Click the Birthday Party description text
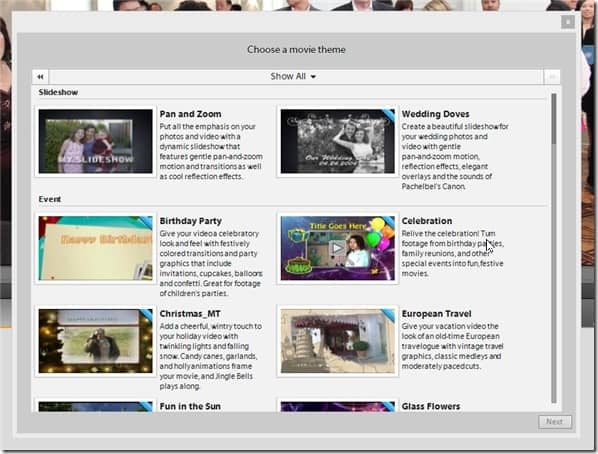Image resolution: width=598 pixels, height=454 pixels. point(211,263)
